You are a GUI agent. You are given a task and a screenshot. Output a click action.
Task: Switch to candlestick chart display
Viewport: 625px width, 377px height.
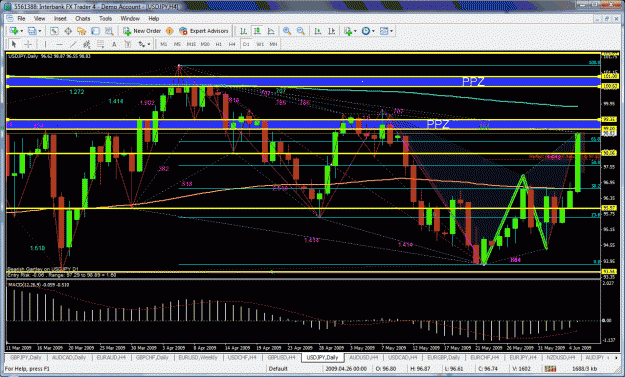(257, 31)
